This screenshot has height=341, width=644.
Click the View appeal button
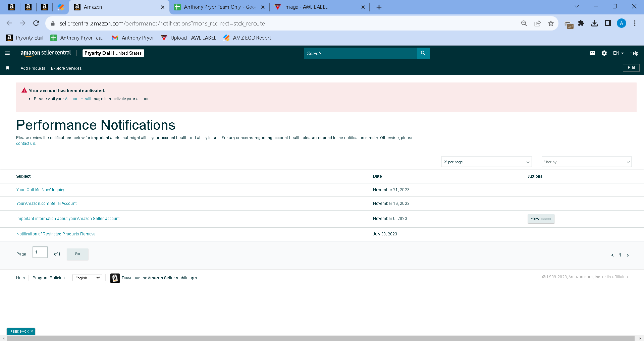[541, 219]
